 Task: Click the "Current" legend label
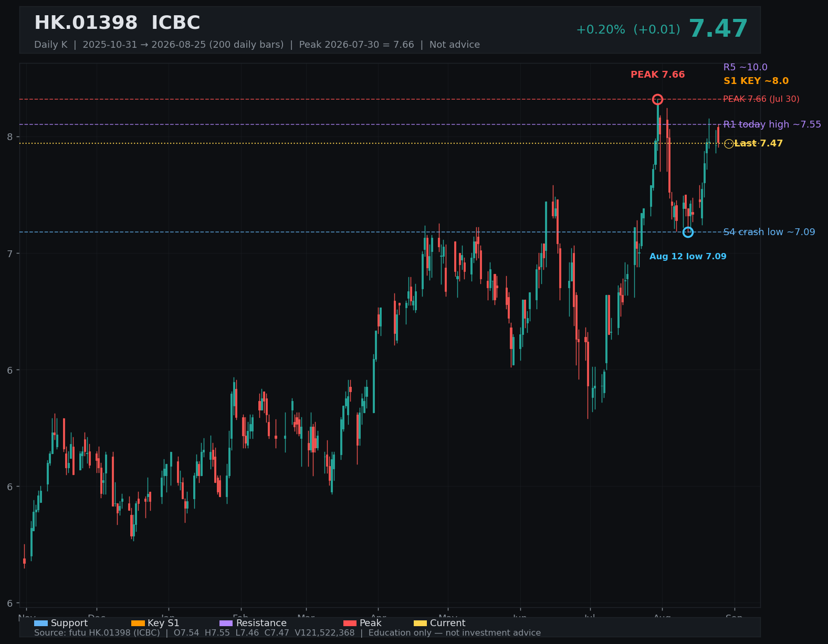pos(447,623)
